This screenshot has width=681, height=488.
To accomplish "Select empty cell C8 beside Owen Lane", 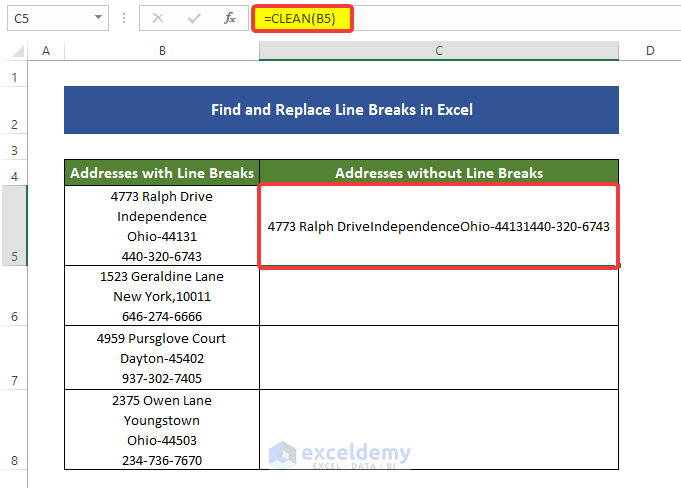I will coord(439,430).
